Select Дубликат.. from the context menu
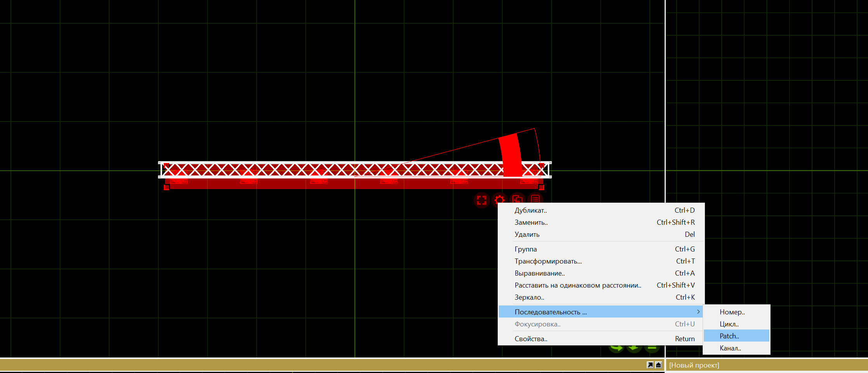The image size is (868, 373). pyautogui.click(x=601, y=210)
